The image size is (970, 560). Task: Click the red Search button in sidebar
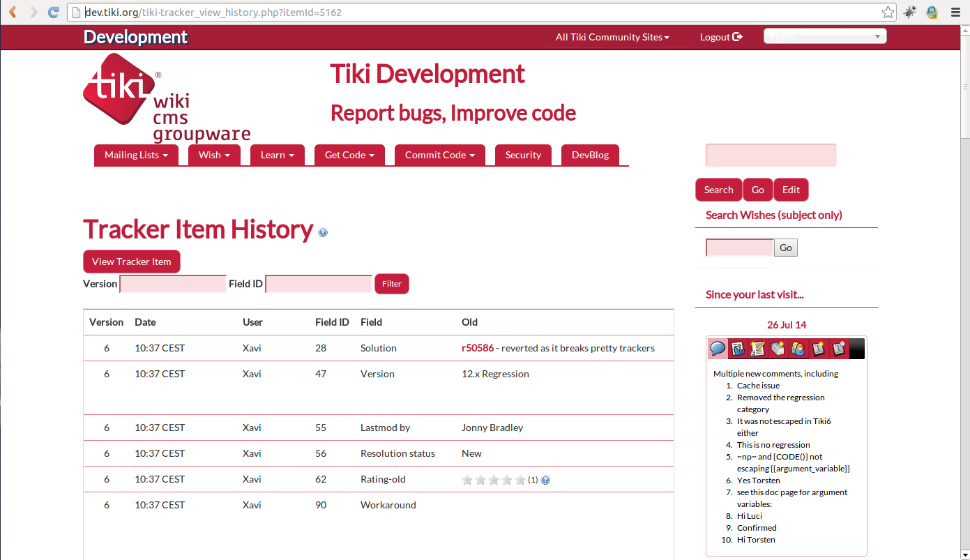pyautogui.click(x=718, y=190)
